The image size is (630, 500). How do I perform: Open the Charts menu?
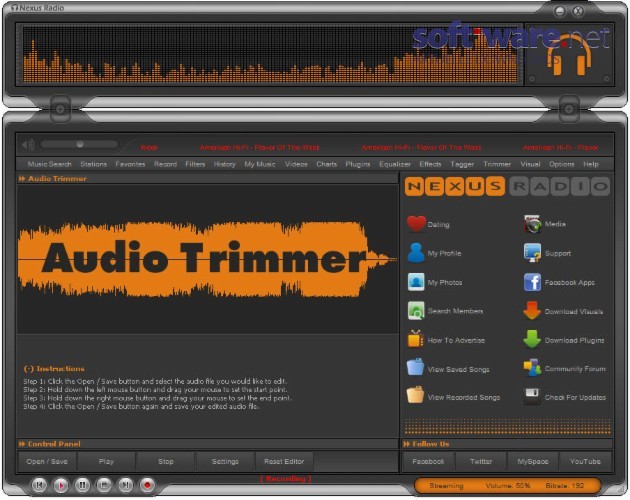click(x=326, y=164)
